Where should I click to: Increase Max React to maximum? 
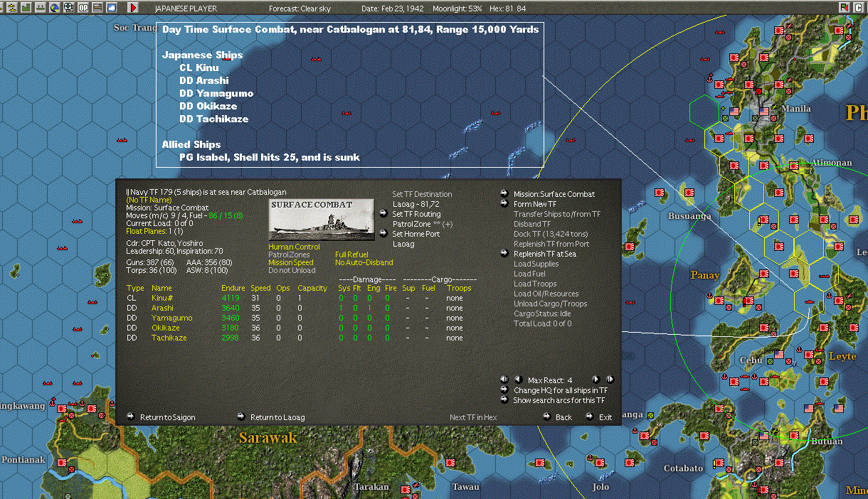(x=610, y=380)
